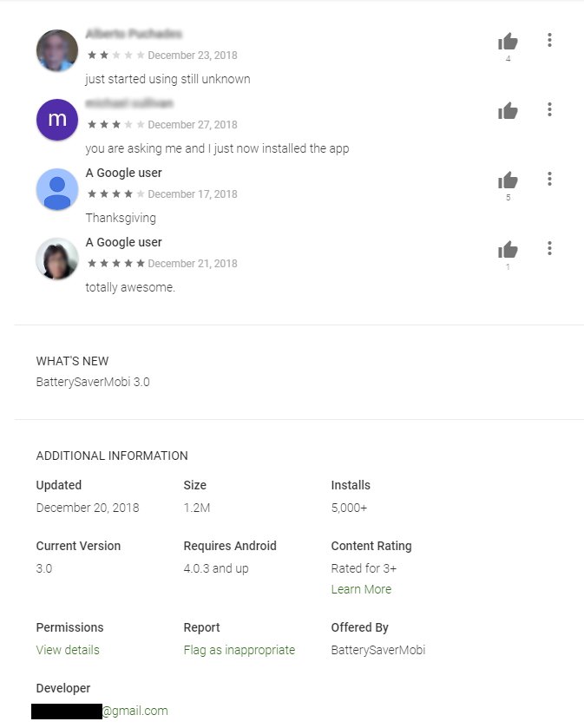584x728 pixels.
Task: Flag the app as inappropriate
Action: (239, 650)
